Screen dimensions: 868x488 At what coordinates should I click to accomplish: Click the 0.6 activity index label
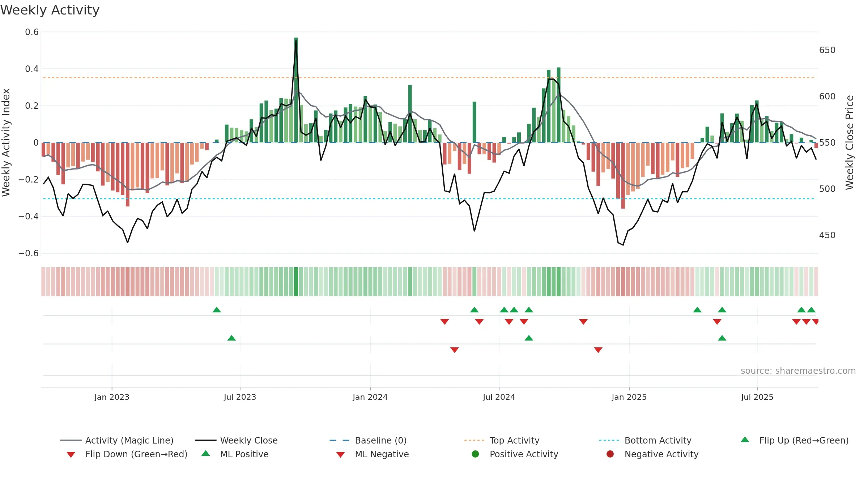click(x=32, y=32)
